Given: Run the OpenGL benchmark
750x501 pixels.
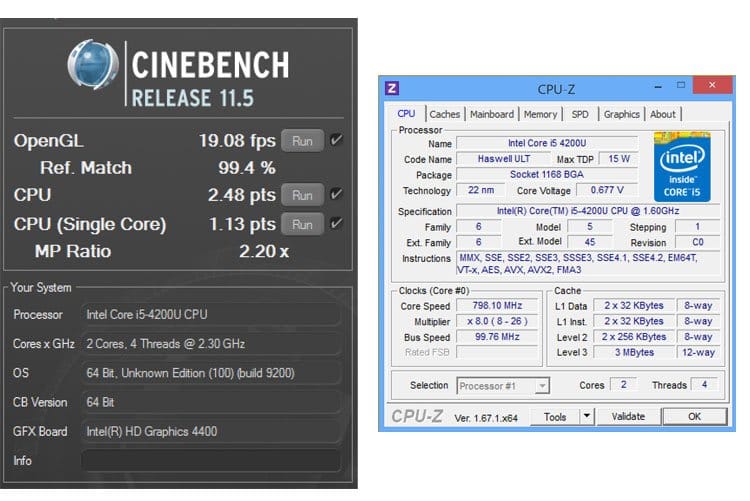Looking at the screenshot, I should (x=301, y=141).
